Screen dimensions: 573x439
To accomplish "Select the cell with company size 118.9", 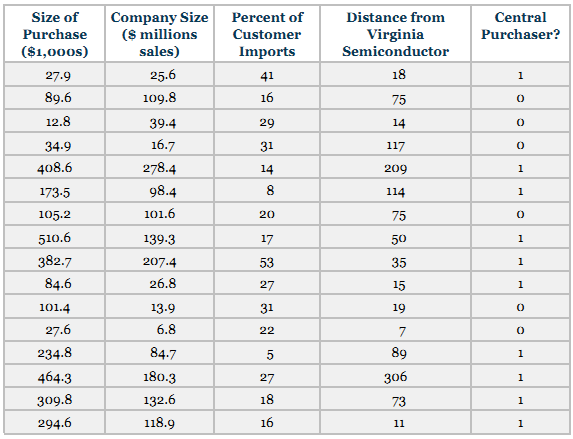I will click(159, 423).
